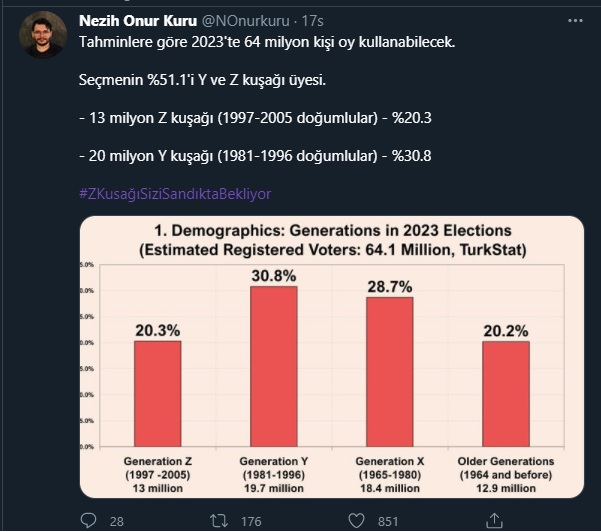Open the tweet's three-dot more menu
This screenshot has width=601, height=532.
575,21
